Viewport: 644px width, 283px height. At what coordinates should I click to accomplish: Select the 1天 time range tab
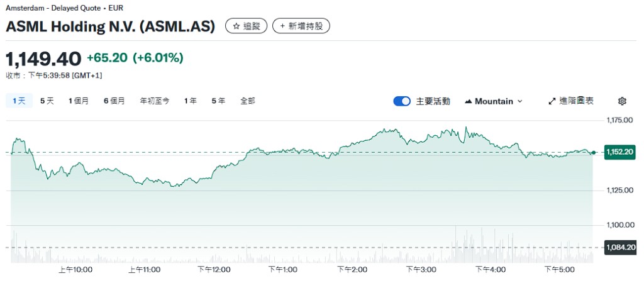[19, 101]
